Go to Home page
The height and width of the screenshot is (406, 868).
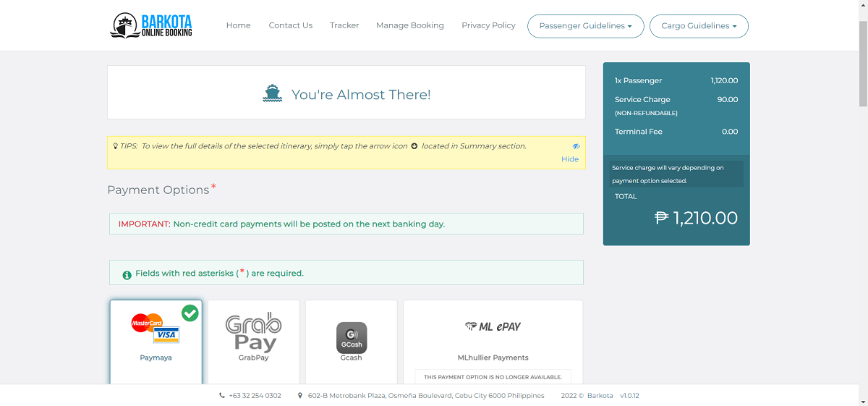pyautogui.click(x=239, y=25)
